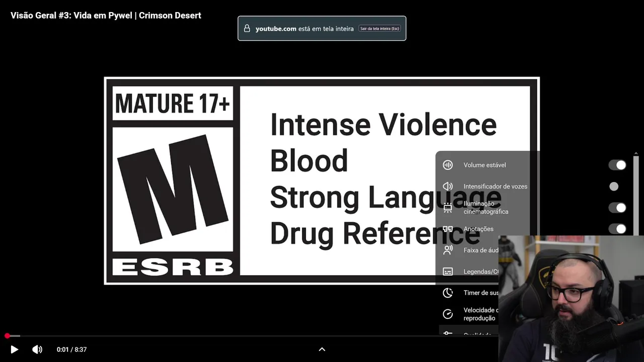Select the Intensificador de vozes menu entry

(533, 187)
